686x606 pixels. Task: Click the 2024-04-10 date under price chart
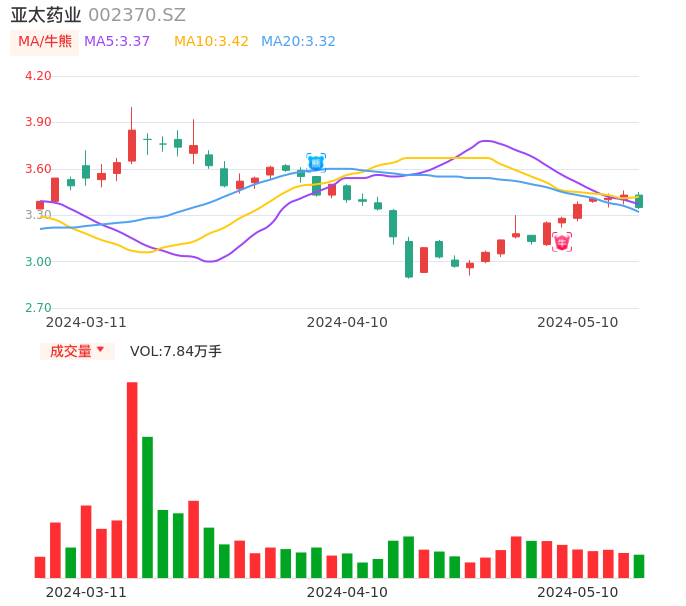pos(347,322)
